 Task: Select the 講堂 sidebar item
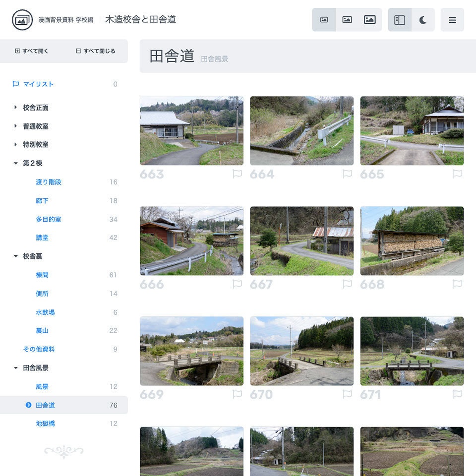[42, 238]
